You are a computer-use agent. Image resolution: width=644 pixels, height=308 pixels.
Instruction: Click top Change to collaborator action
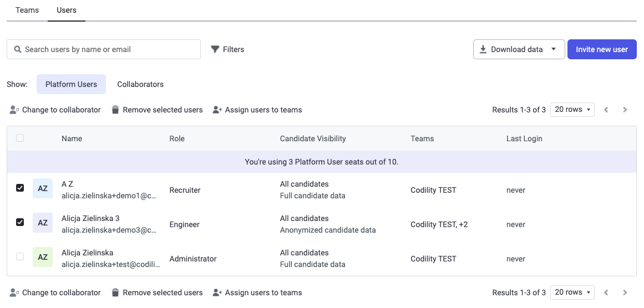[55, 110]
